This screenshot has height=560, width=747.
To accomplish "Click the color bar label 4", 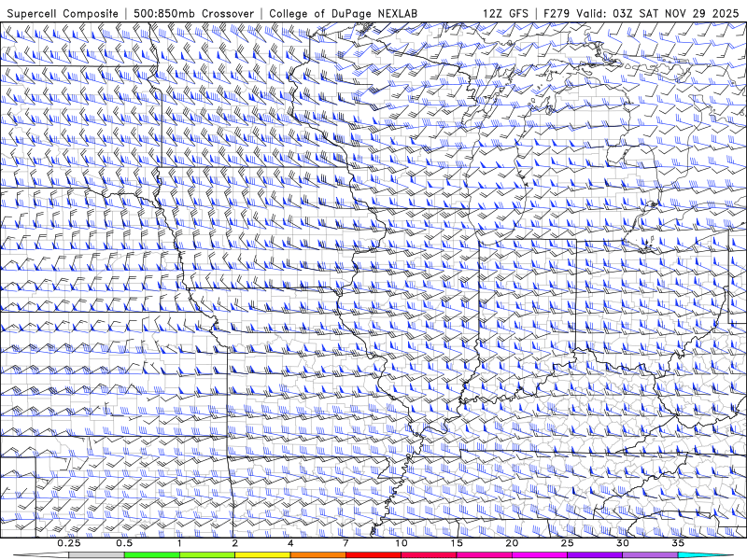I will tap(290, 543).
